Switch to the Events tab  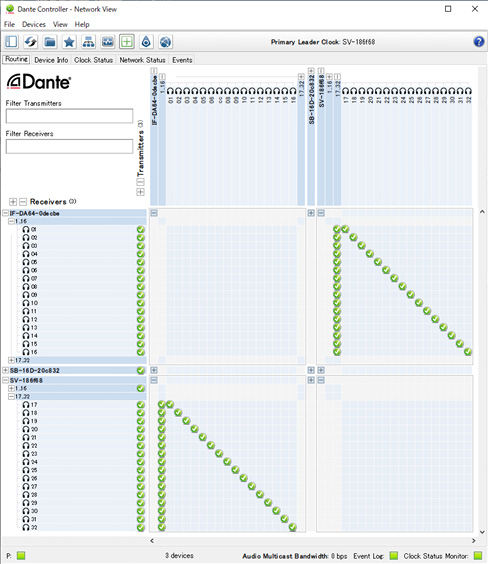[182, 60]
